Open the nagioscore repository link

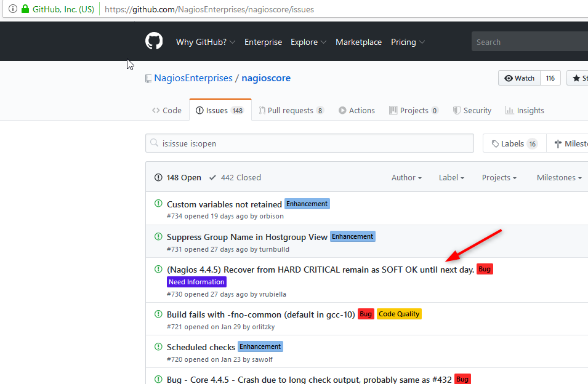(x=266, y=78)
